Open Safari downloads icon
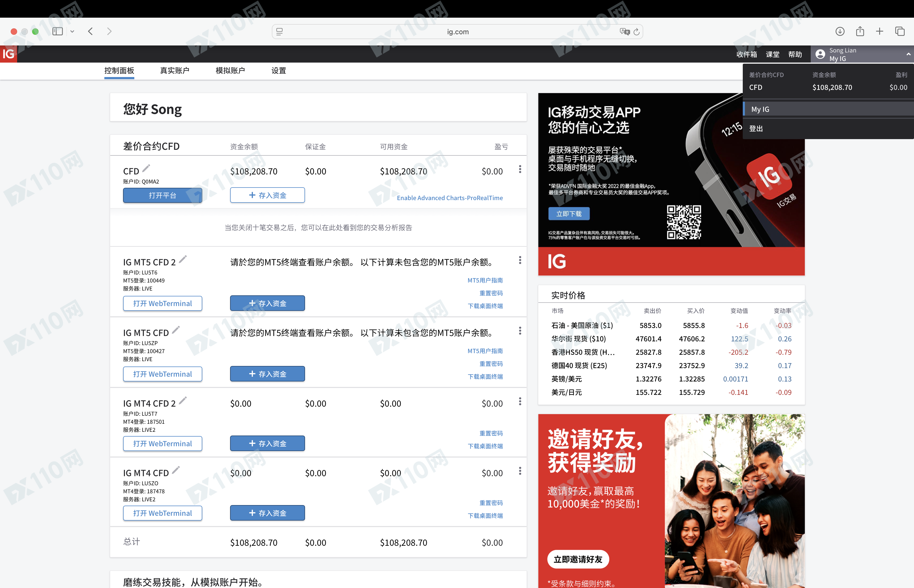This screenshot has height=588, width=914. (x=840, y=31)
